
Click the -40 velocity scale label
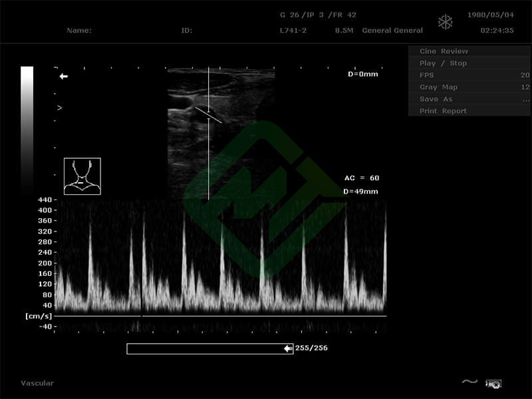tap(45, 327)
